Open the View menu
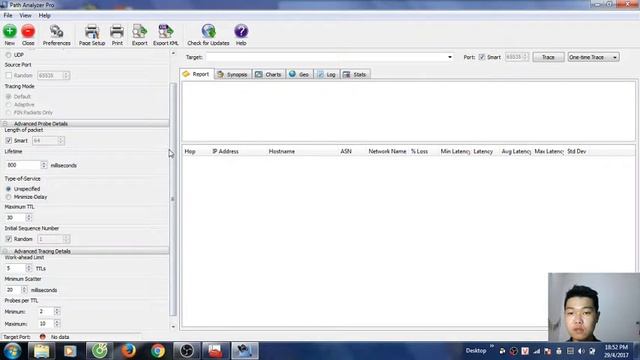This screenshot has width=640, height=360. pyautogui.click(x=25, y=16)
